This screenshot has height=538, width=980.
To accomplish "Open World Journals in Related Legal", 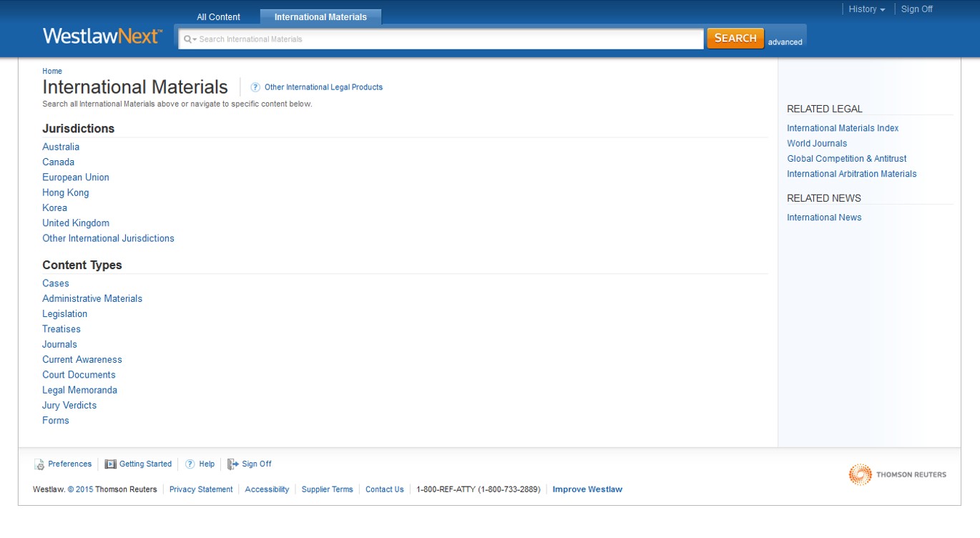I will coord(817,144).
